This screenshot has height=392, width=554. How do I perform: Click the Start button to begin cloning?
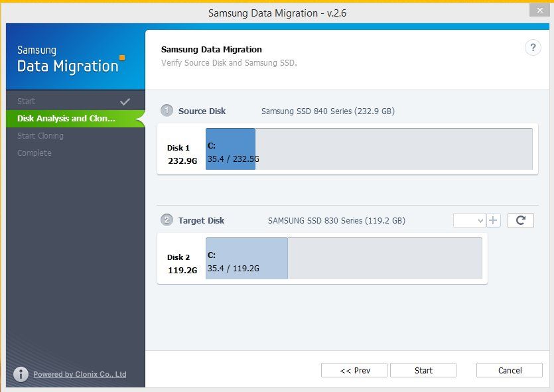point(423,370)
